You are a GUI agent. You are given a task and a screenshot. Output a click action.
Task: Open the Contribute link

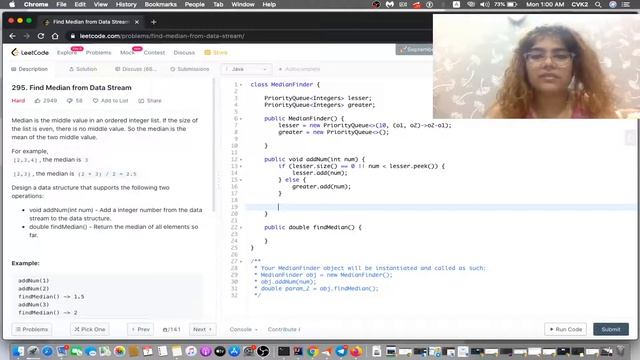pos(284,329)
